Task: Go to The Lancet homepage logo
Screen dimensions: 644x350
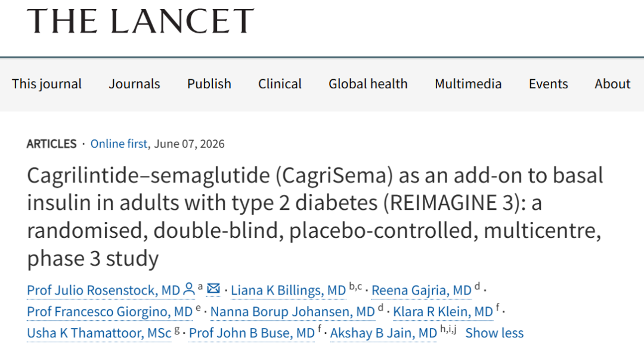Action: point(141,20)
